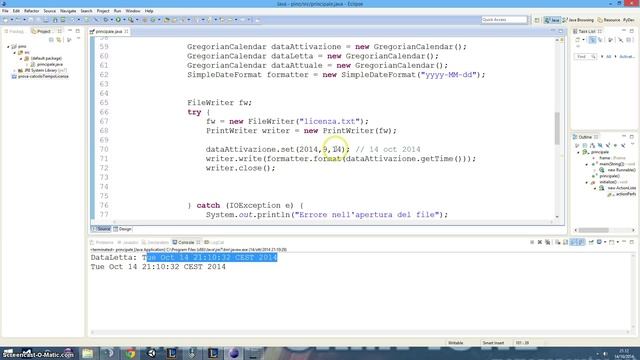Collapse the default package node

coord(21,58)
